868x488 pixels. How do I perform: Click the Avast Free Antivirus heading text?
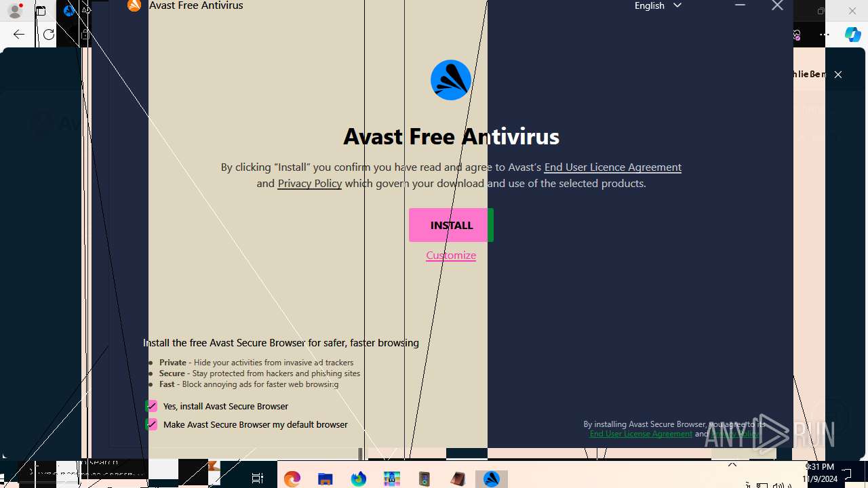(451, 136)
